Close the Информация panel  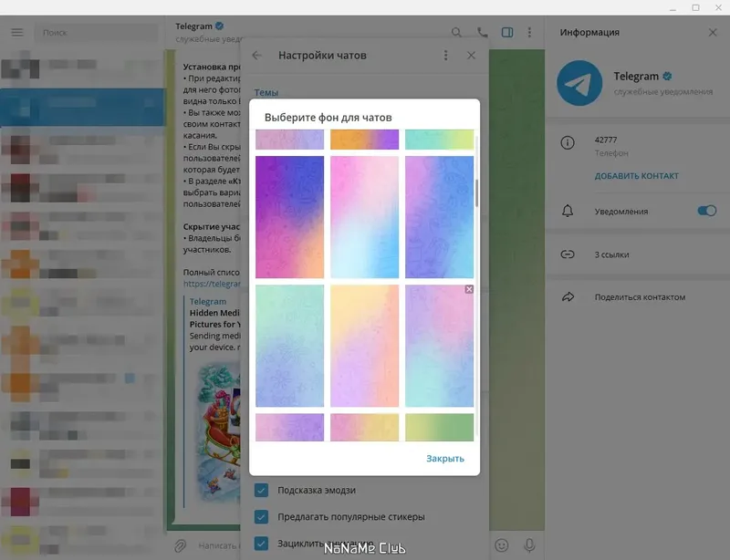pyautogui.click(x=713, y=32)
